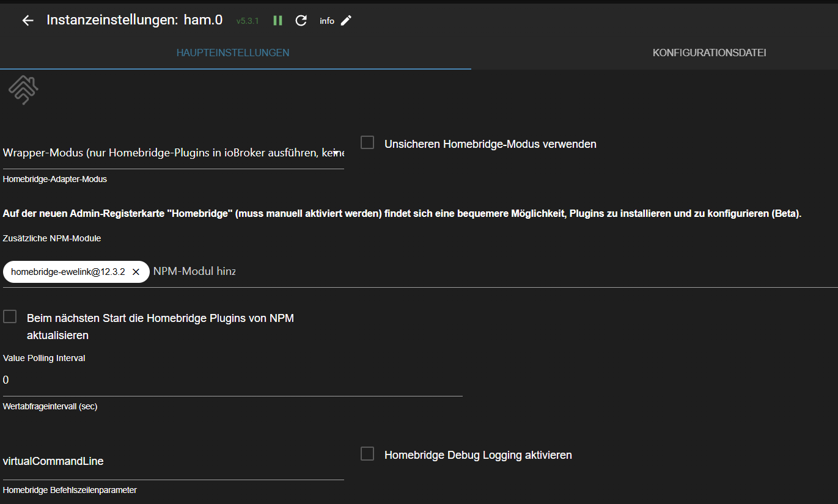Click the pencil edit icon
838x504 pixels.
[346, 21]
